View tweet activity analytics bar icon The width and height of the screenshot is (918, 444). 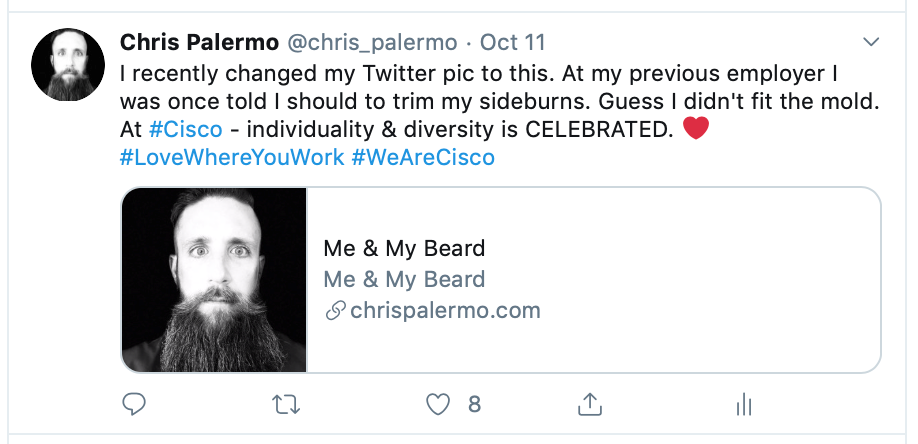point(743,404)
